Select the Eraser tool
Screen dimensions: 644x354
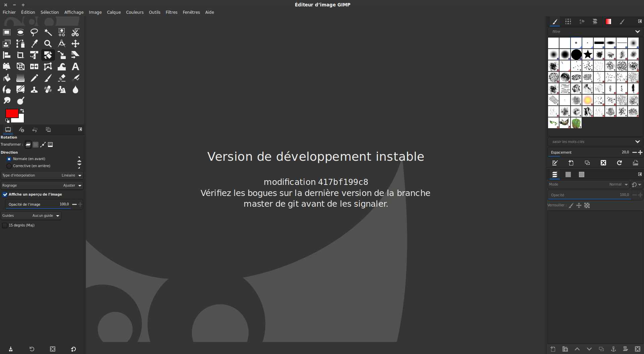62,78
